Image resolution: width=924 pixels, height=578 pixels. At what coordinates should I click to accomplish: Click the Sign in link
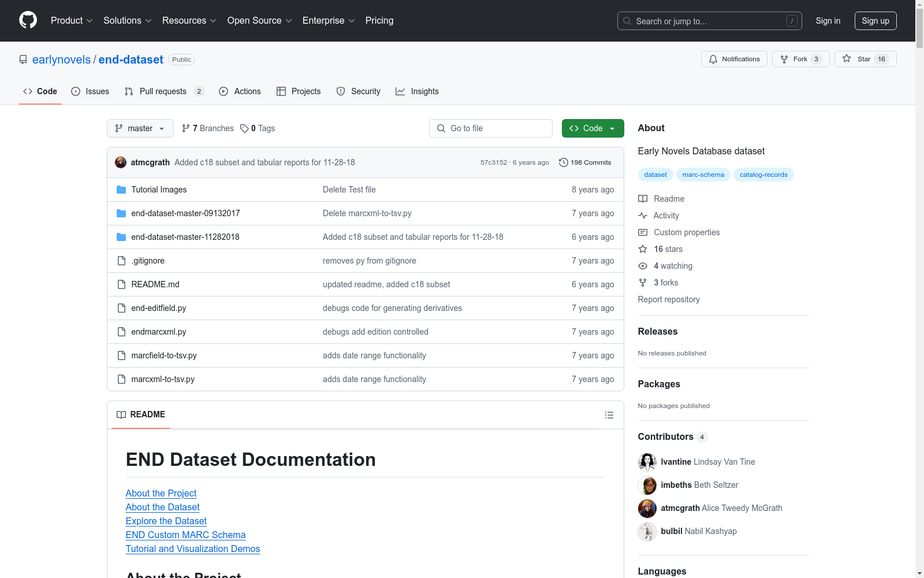point(828,21)
